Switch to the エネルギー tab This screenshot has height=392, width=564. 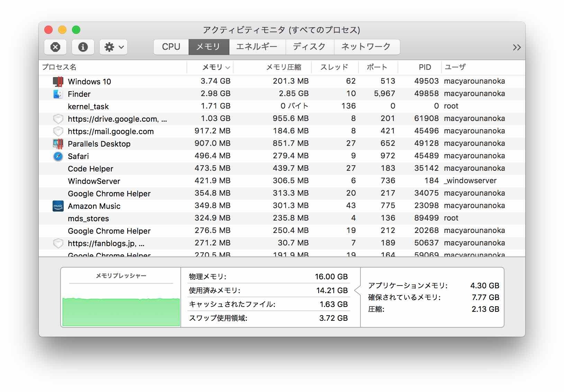pos(257,47)
